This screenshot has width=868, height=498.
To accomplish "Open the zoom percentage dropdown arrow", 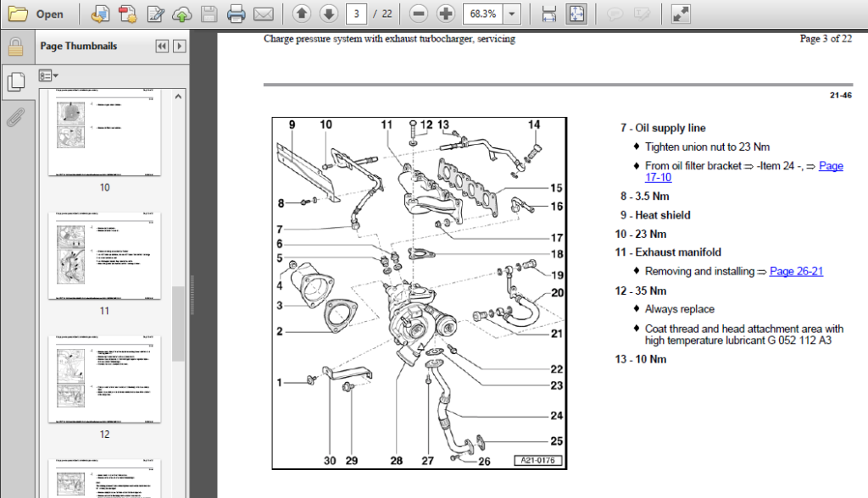I will [x=512, y=14].
